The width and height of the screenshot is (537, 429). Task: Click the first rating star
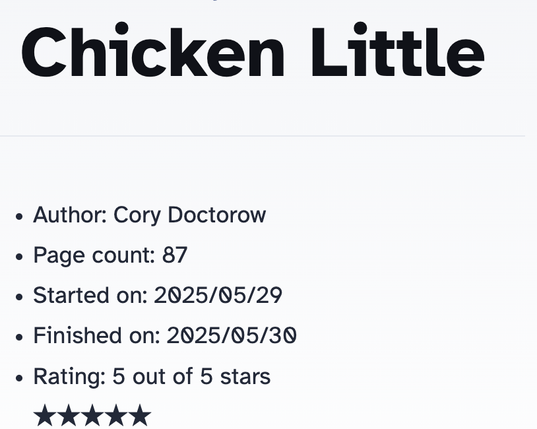pyautogui.click(x=45, y=415)
